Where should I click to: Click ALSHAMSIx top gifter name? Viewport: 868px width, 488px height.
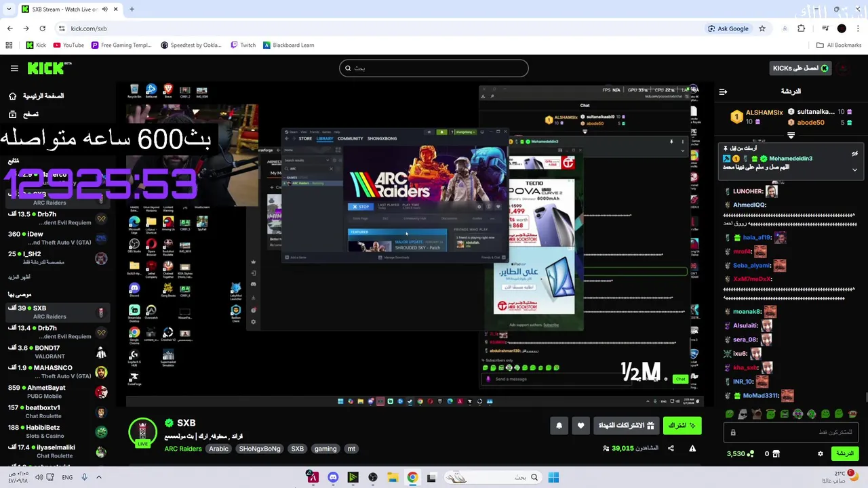[x=764, y=113]
